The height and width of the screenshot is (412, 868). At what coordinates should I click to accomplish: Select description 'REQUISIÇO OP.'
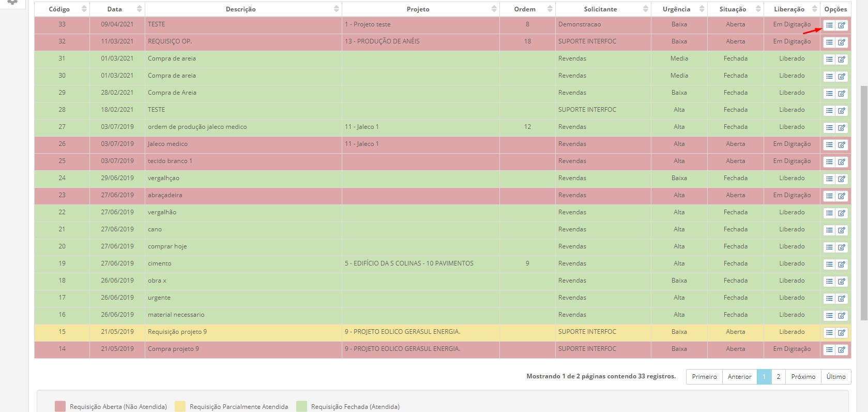170,41
